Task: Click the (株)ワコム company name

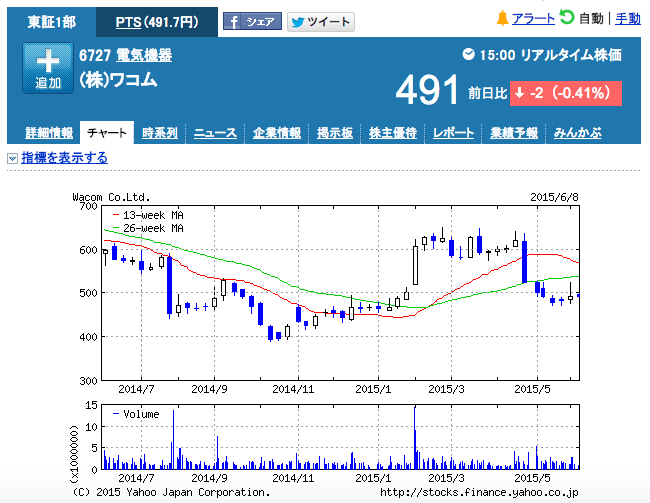Action: click(118, 80)
